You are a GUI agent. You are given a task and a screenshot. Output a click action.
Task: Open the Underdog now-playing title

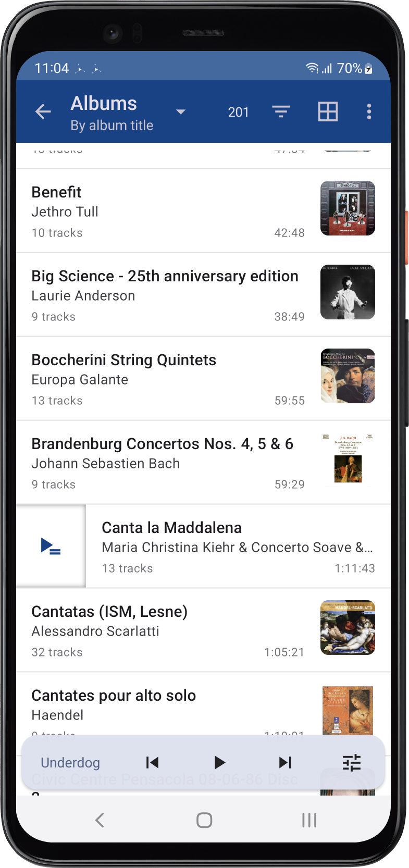tap(70, 763)
